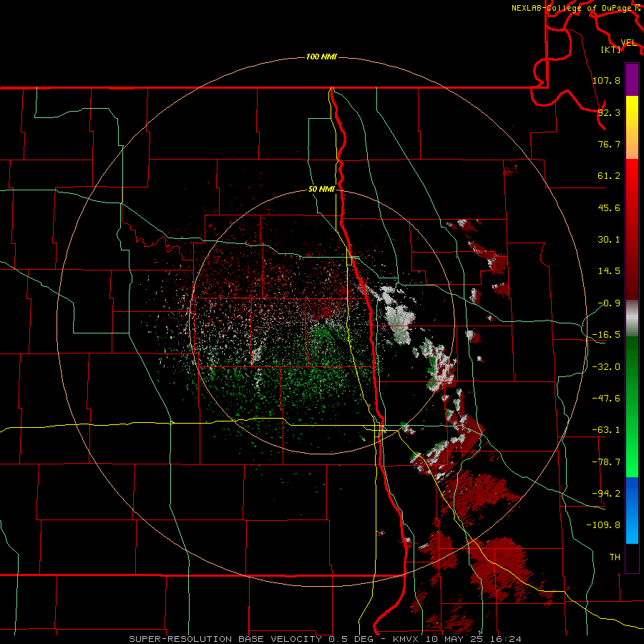The image size is (644, 644).
Task: Click the -109.8 velocity scale value
Action: 603,525
